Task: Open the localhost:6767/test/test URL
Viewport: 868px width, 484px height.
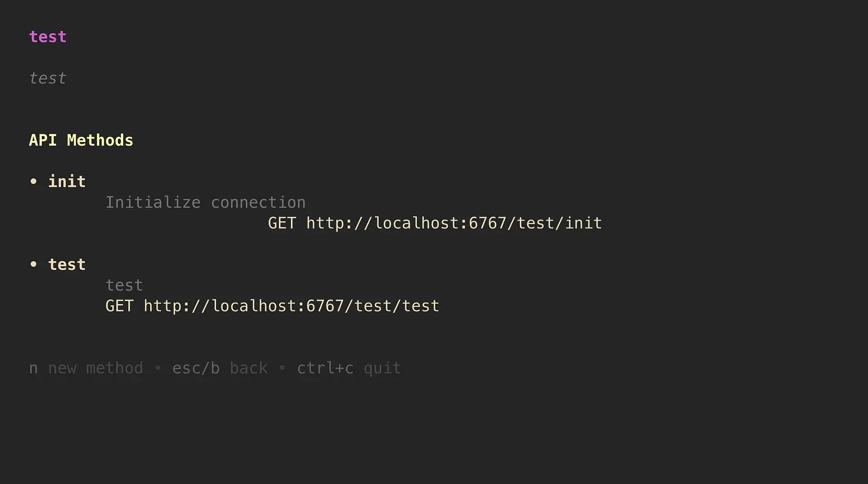Action: (x=291, y=306)
